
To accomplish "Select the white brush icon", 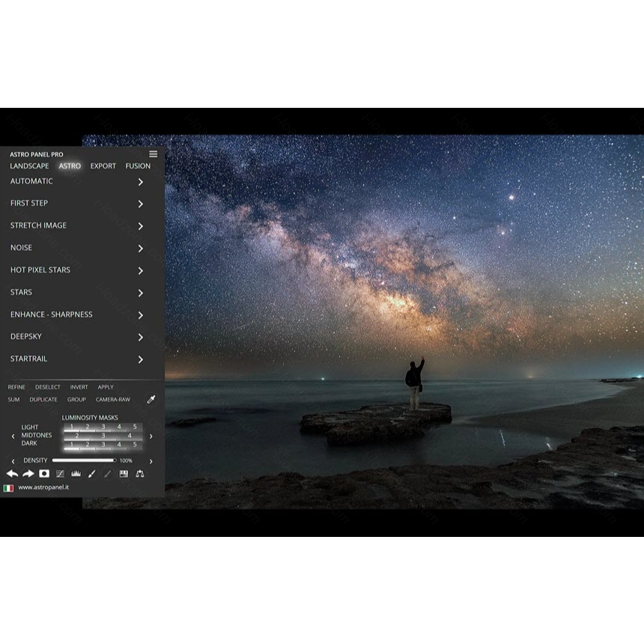I will [x=91, y=474].
